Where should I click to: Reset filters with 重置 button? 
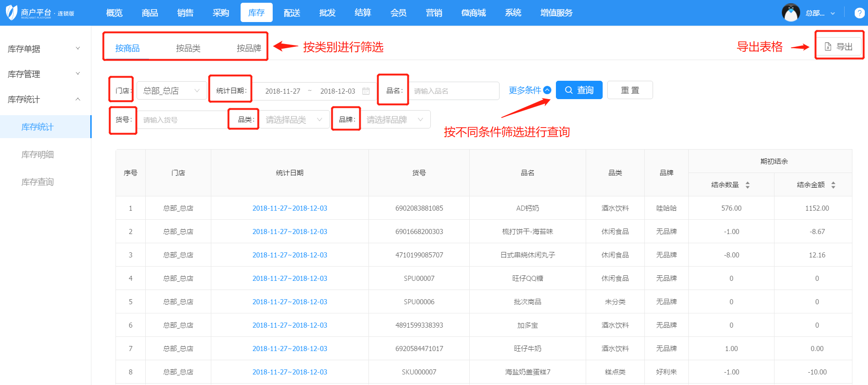pos(630,90)
